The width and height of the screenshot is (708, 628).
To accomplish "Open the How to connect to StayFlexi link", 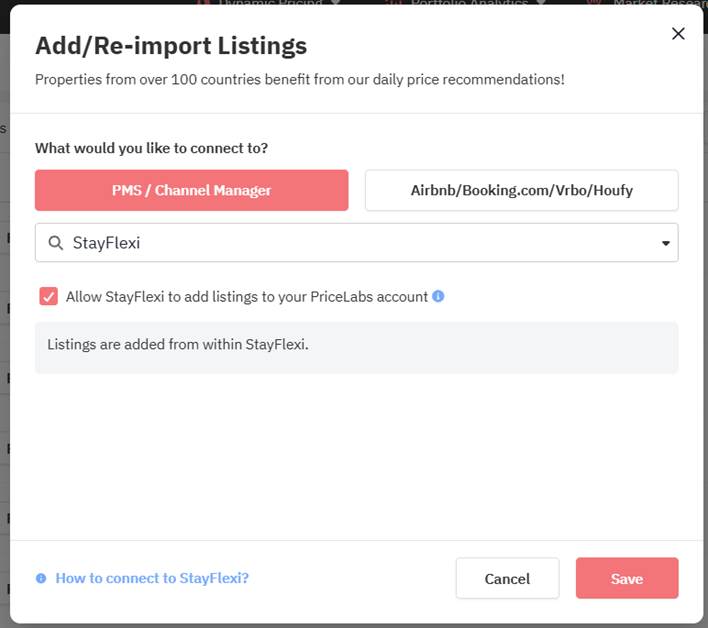I will tap(152, 578).
